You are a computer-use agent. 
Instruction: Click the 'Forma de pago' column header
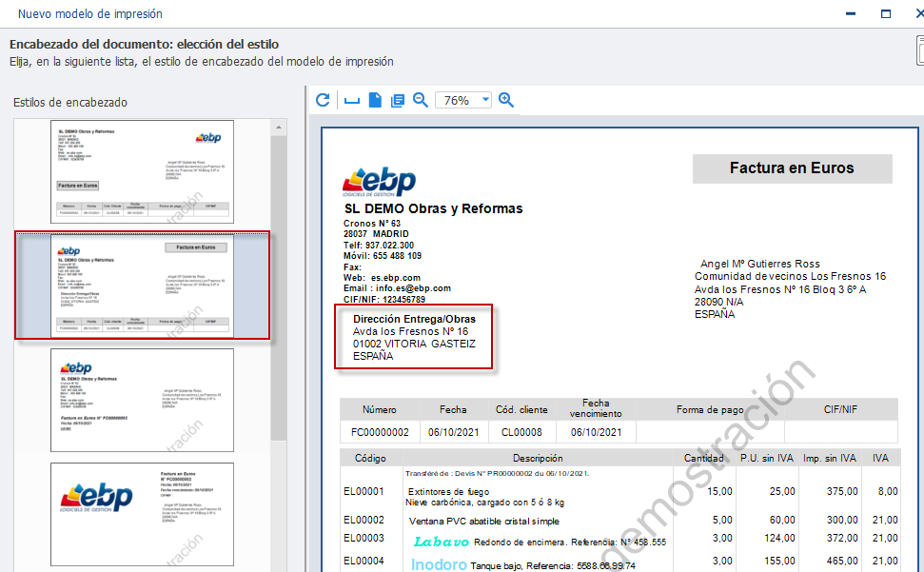[x=710, y=409]
